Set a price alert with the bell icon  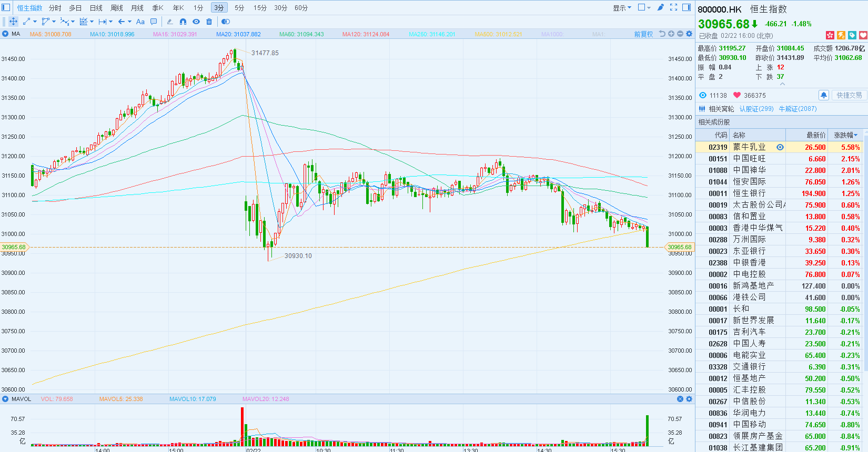(x=824, y=95)
